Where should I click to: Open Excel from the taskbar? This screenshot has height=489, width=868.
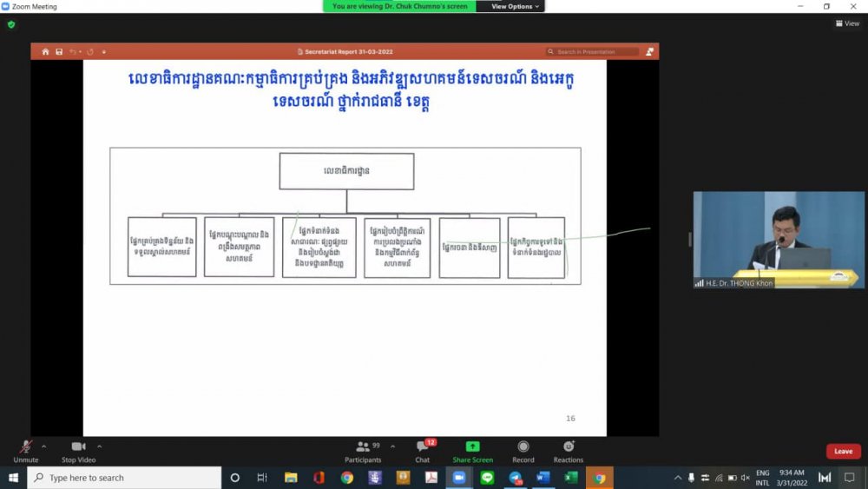pyautogui.click(x=570, y=478)
